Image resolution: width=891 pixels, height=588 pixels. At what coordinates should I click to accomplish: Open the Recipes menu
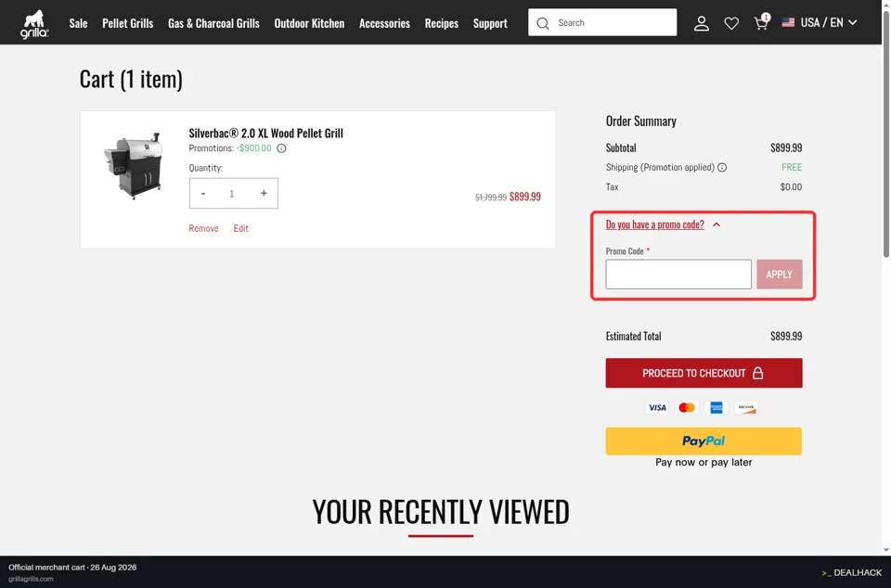pos(442,23)
